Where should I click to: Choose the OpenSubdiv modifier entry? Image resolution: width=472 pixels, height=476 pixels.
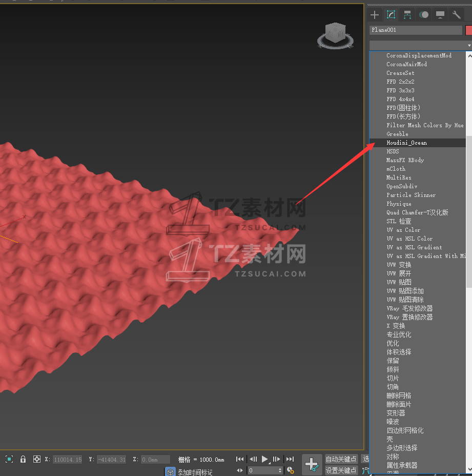click(x=402, y=186)
